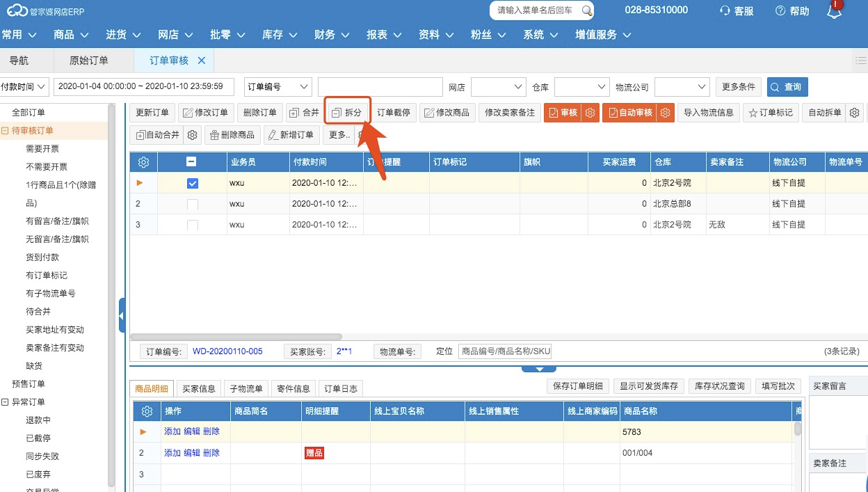Open 客服 customer service
Image resolution: width=868 pixels, height=492 pixels.
[x=737, y=10]
